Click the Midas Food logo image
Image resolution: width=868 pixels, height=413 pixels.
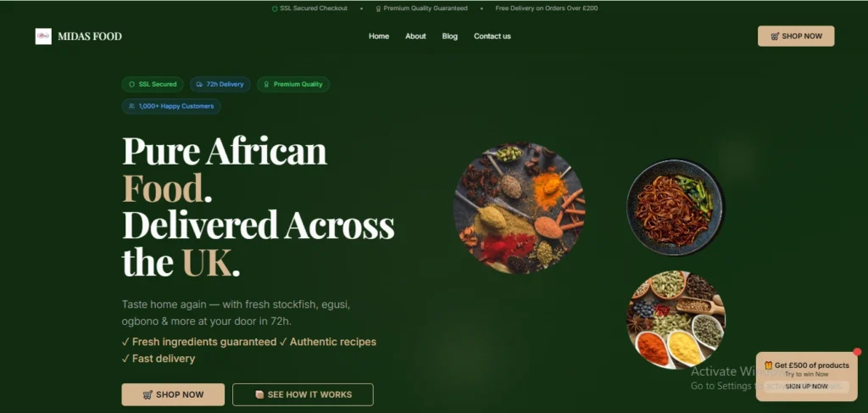pos(43,36)
